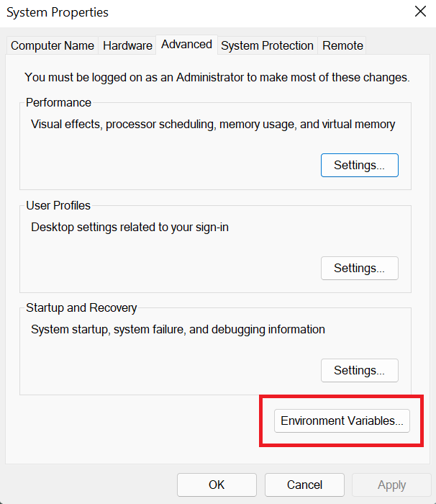Open Performance Settings
Image resolution: width=436 pixels, height=504 pixels.
360,165
